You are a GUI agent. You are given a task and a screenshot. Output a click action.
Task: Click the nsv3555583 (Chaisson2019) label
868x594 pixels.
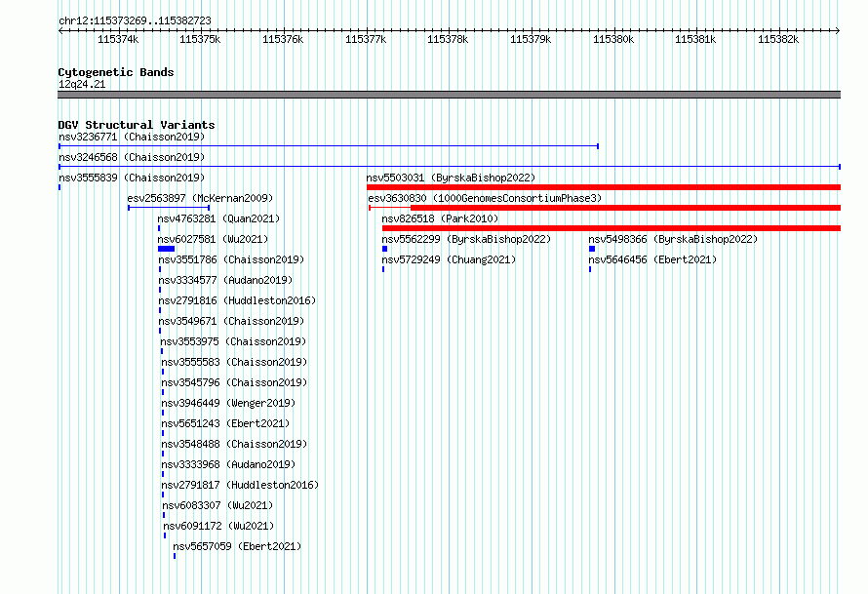[234, 362]
